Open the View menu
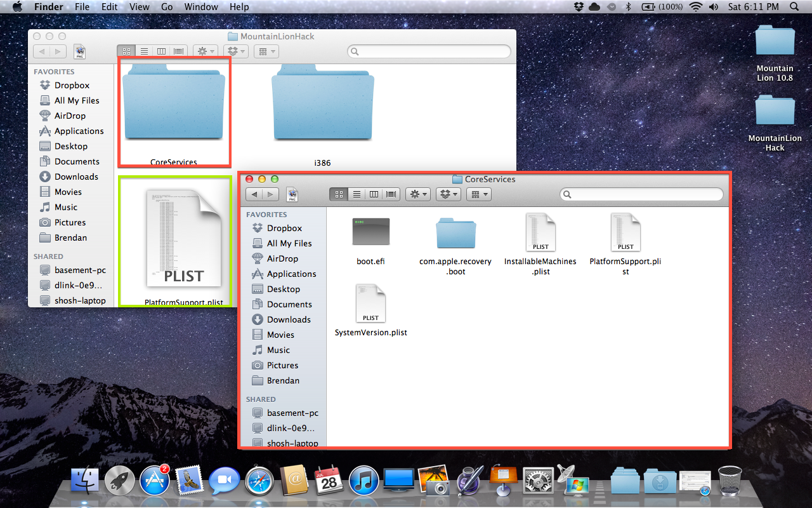This screenshot has height=508, width=812. [x=139, y=7]
